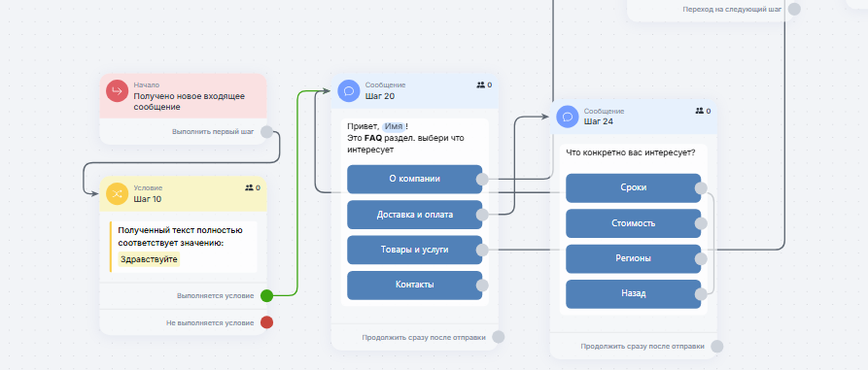Select the Назад button
The image size is (868, 370).
click(634, 294)
